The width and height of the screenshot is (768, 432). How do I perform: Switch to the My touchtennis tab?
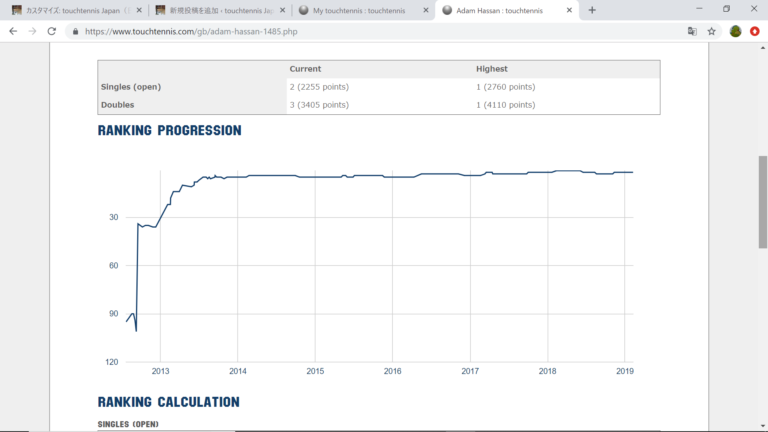358,10
